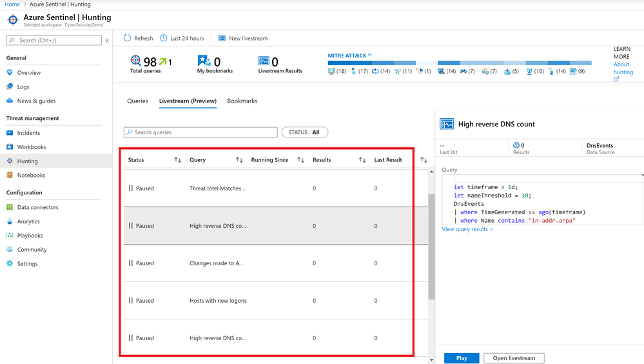The image size is (644, 364).
Task: Click the Livestream Results icon
Action: (x=264, y=61)
